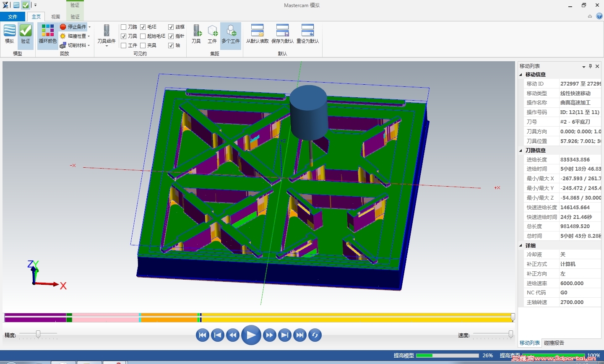Step forward to next operation
The height and width of the screenshot is (364, 604).
click(x=285, y=335)
